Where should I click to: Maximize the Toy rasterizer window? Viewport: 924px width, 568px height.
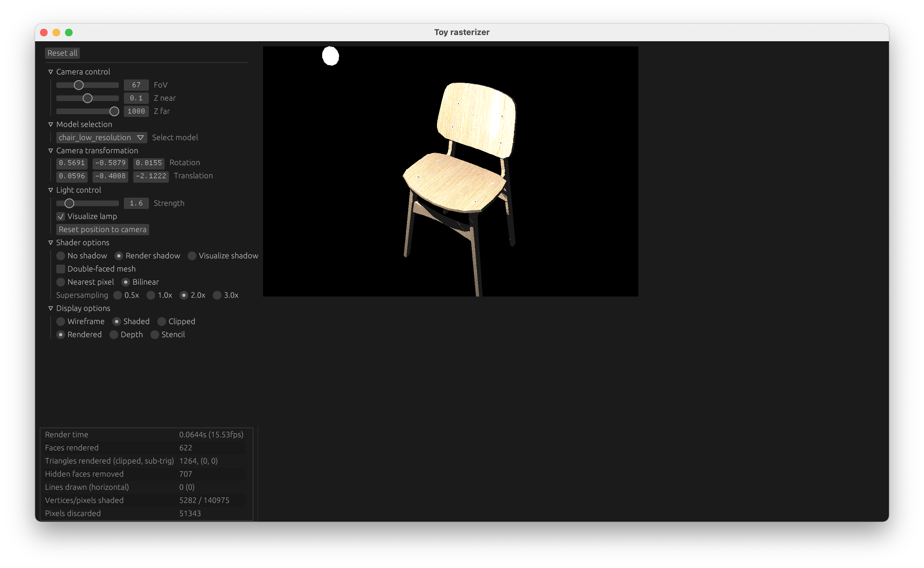69,33
